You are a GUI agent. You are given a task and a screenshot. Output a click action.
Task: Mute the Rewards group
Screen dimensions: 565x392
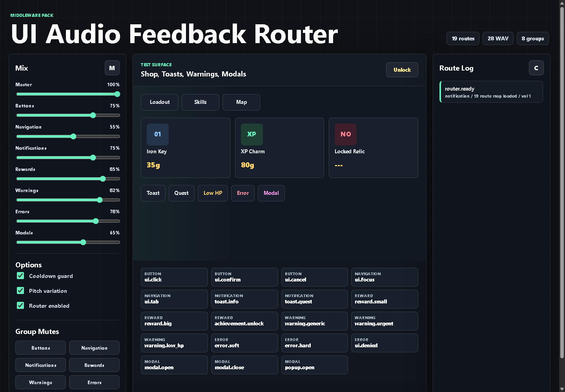[94, 365]
